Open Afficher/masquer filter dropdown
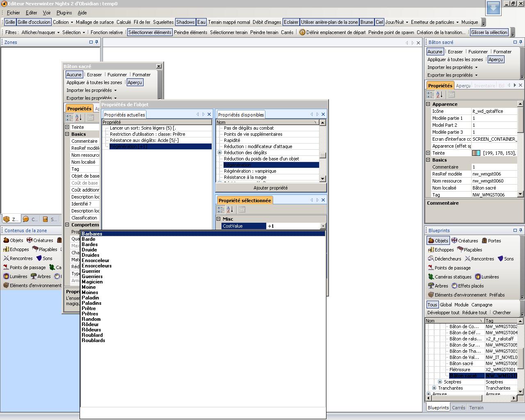The height and width of the screenshot is (420, 525). tap(41, 32)
